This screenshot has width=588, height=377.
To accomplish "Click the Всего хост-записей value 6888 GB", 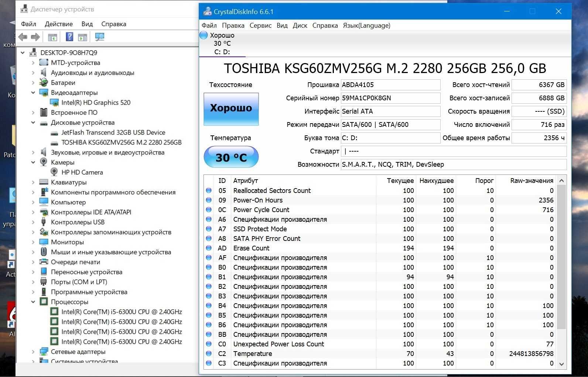I will tap(539, 98).
